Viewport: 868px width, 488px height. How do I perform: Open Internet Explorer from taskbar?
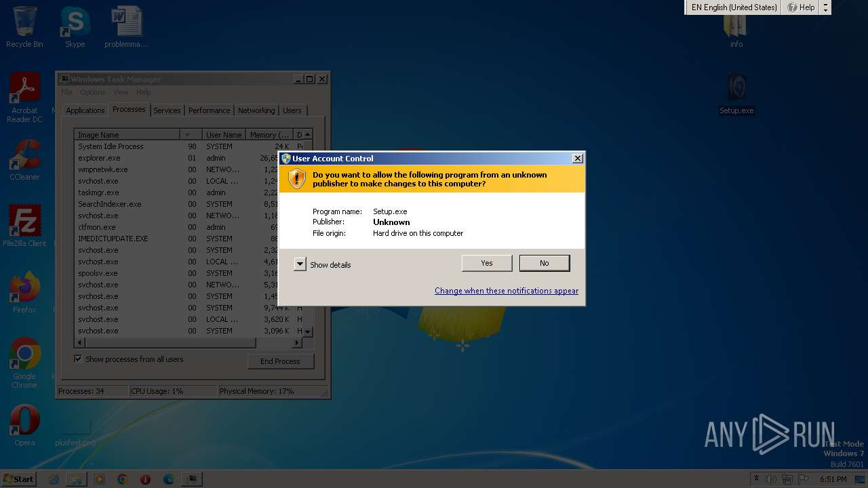(54, 479)
